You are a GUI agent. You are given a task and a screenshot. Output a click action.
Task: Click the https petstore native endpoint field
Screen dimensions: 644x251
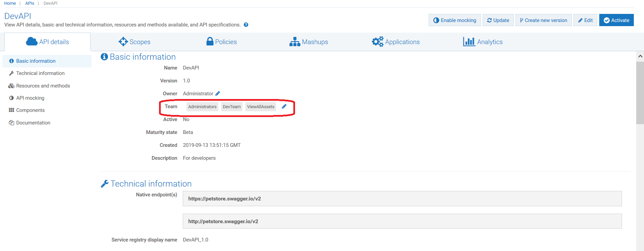[x=402, y=198]
